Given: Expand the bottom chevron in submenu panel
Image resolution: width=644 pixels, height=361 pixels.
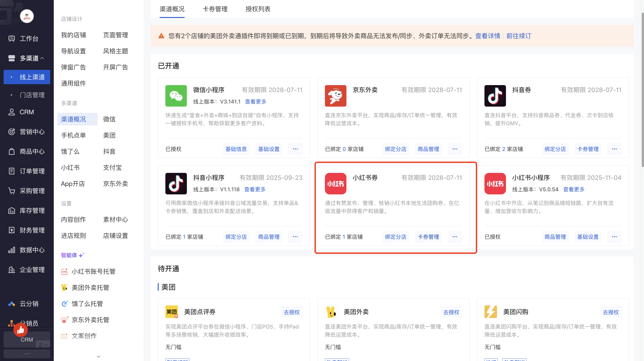Looking at the screenshot, I should pyautogui.click(x=99, y=357).
